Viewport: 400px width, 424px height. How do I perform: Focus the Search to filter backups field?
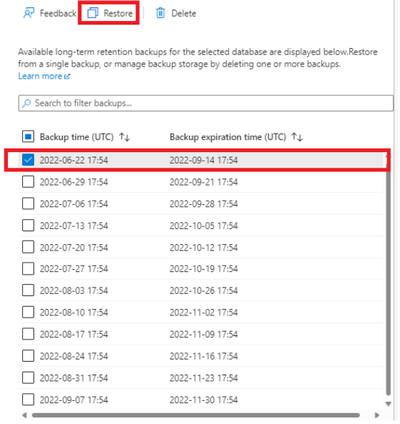[x=206, y=103]
